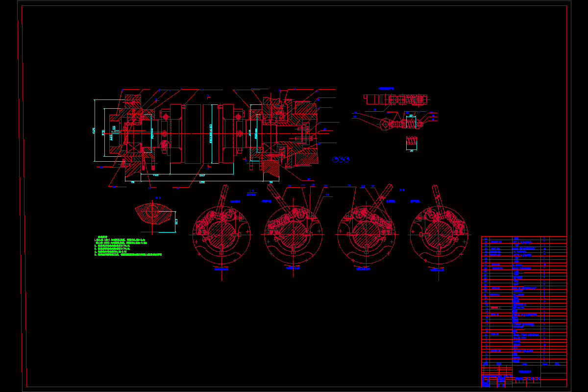Select the second circular section view with leader numbers
This screenshot has height=392, width=588.
click(x=293, y=234)
